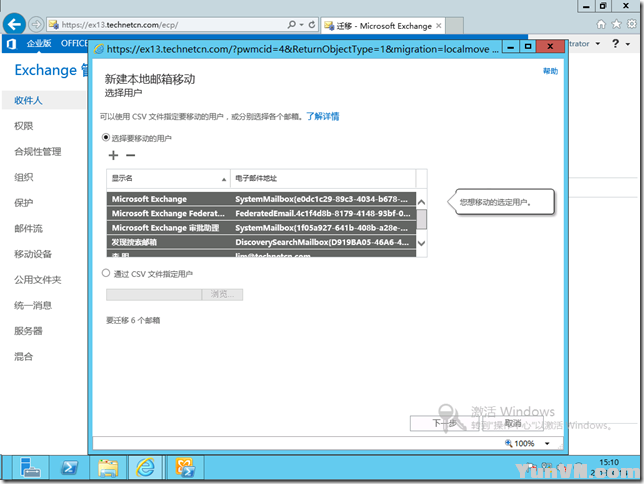
Task: Open 保护 in the left navigation
Action: (x=23, y=203)
